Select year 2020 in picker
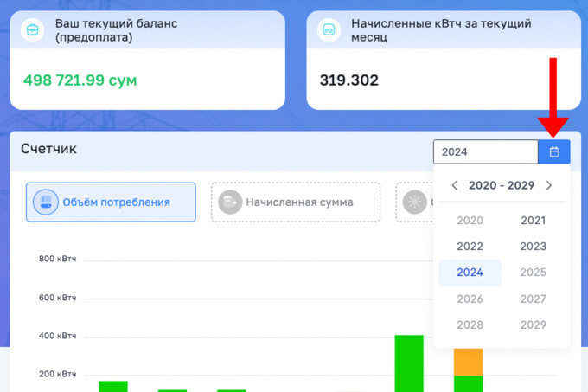588x392 pixels. [x=470, y=220]
